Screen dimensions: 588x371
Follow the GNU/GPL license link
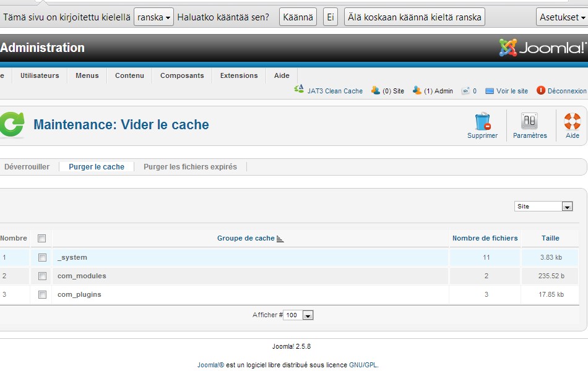coord(363,365)
